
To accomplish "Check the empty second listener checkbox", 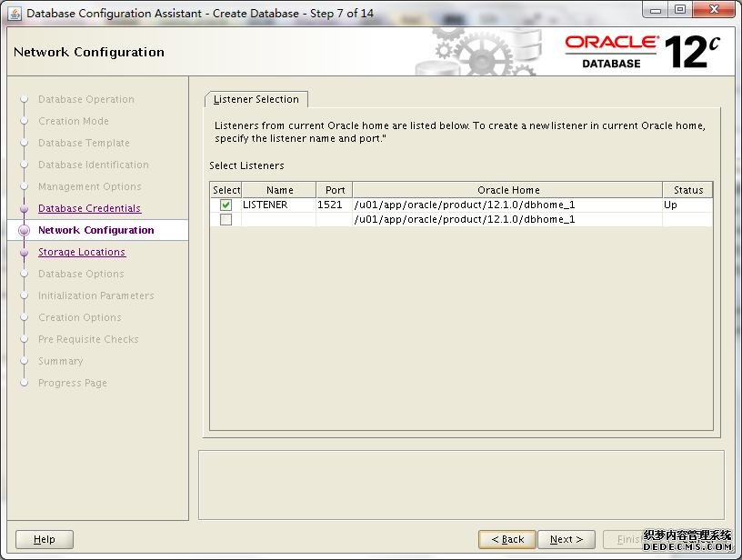I will [x=226, y=219].
